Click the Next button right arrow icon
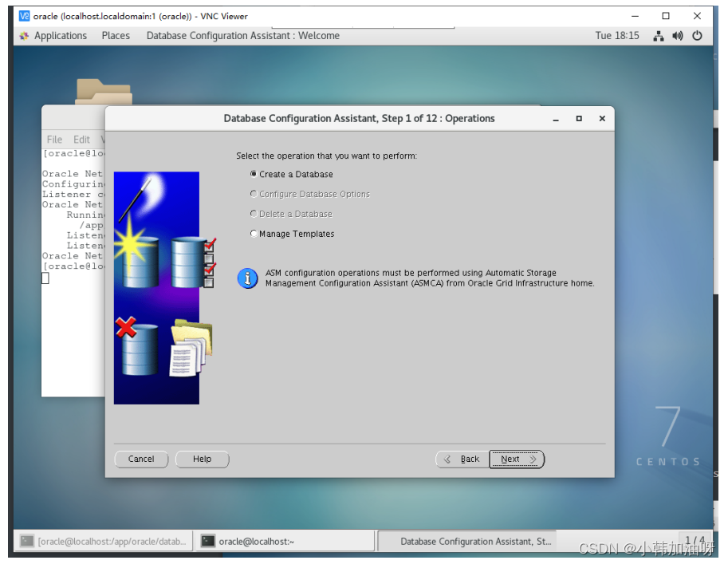Viewport: 728px width, 564px height. [x=533, y=459]
